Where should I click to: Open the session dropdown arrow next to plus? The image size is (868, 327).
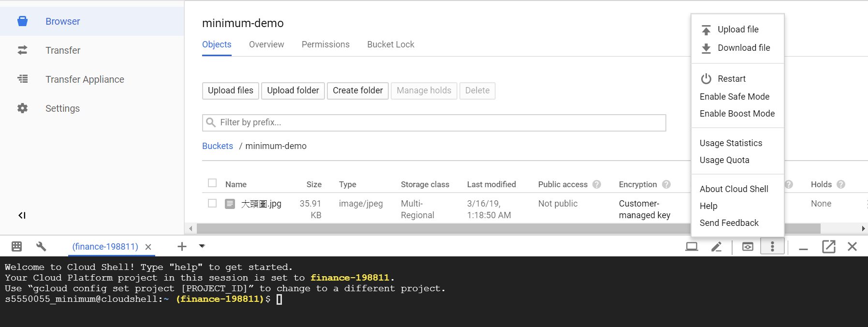202,246
